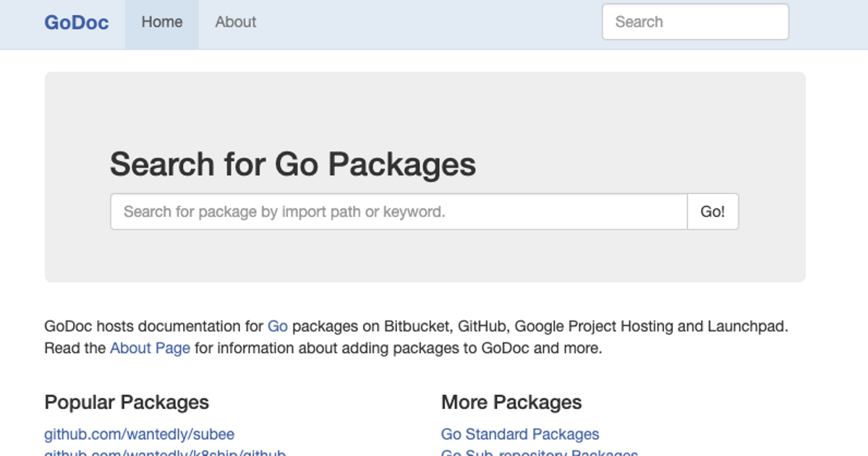868x456 pixels.
Task: Focus the top-right Search box
Action: (x=694, y=22)
